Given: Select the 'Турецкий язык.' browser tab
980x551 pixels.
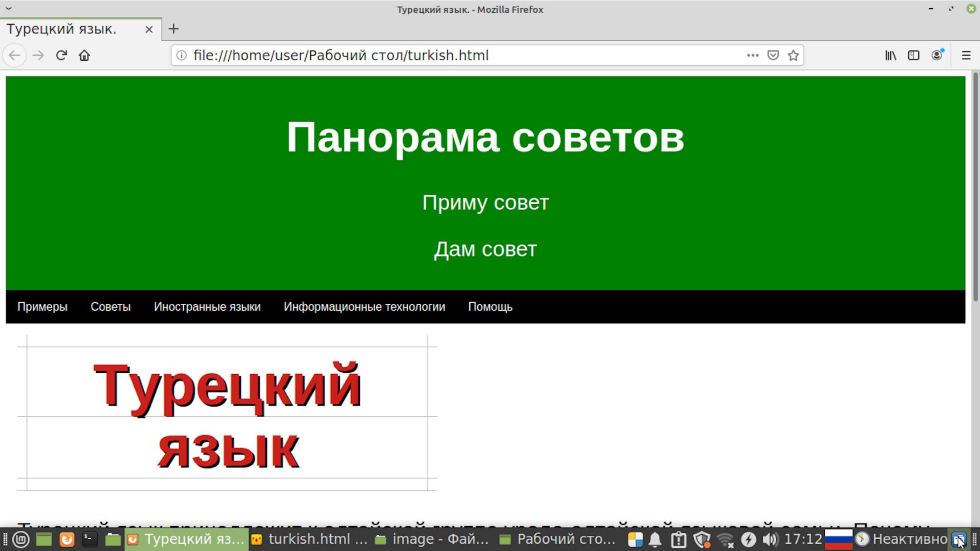Looking at the screenshot, I should [64, 29].
